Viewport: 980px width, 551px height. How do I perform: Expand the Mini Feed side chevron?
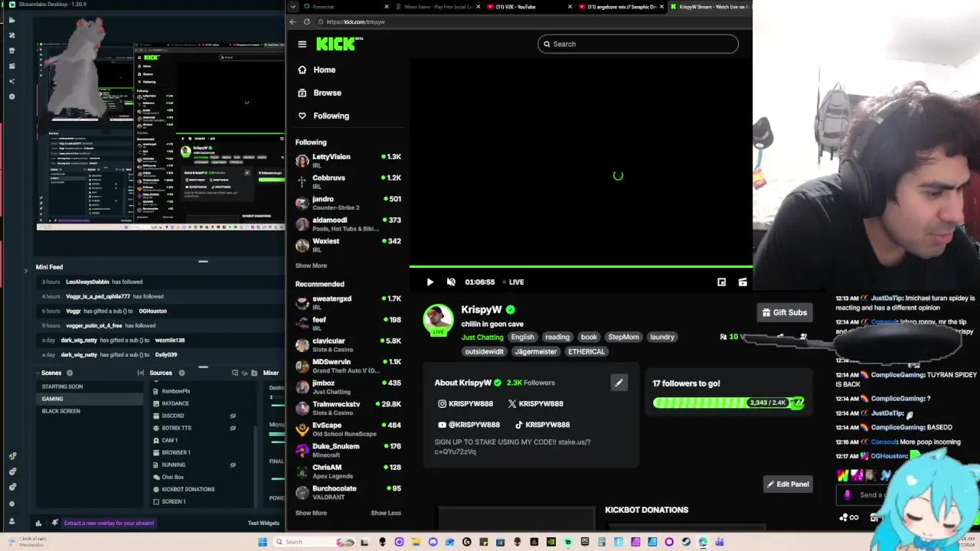pos(26,269)
